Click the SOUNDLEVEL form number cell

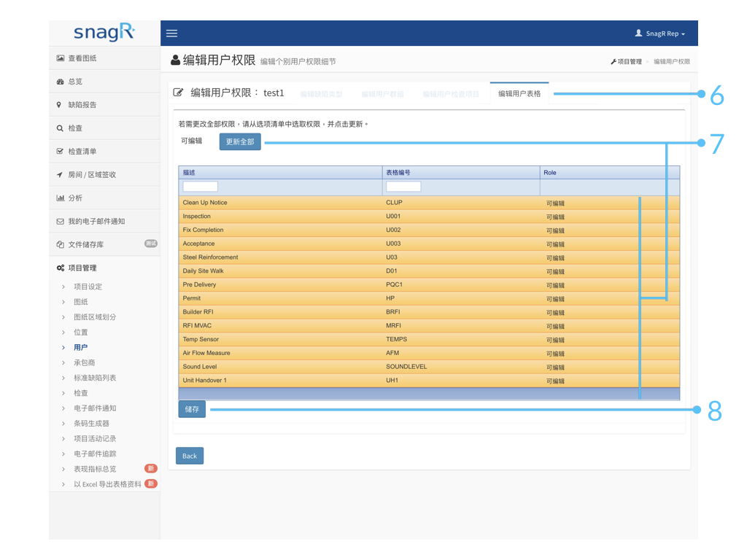click(x=406, y=367)
